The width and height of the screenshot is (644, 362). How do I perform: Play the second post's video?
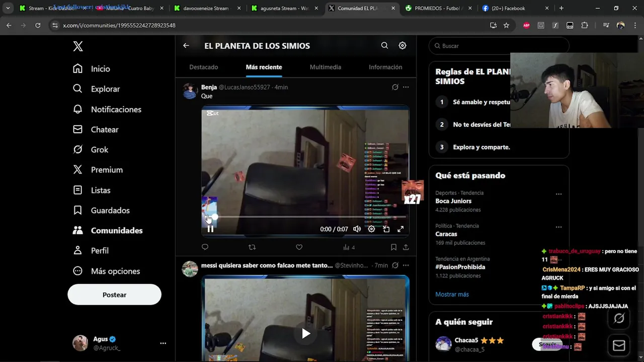pos(306,333)
